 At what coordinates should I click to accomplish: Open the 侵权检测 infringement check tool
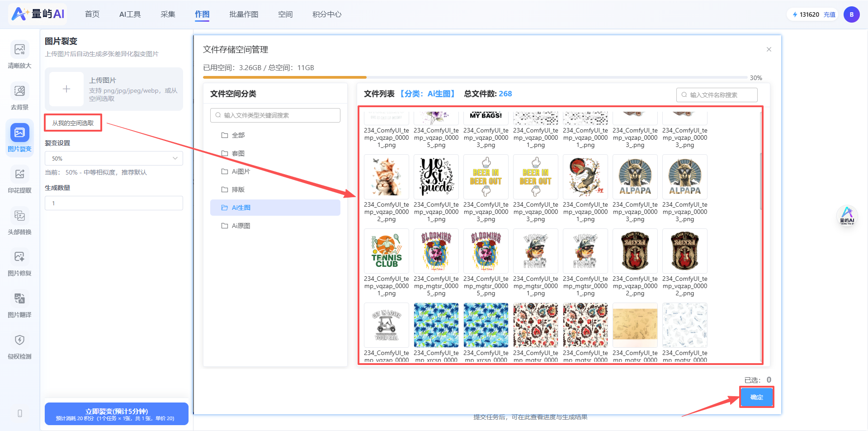tap(19, 346)
